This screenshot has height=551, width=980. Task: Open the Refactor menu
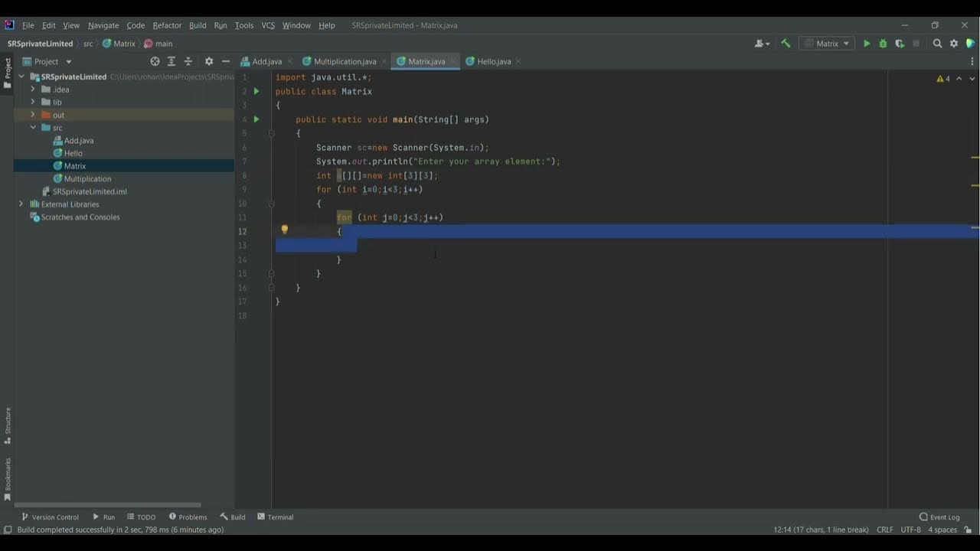167,25
